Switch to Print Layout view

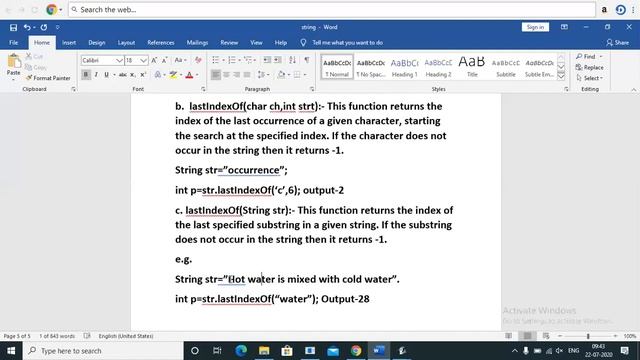(527, 336)
